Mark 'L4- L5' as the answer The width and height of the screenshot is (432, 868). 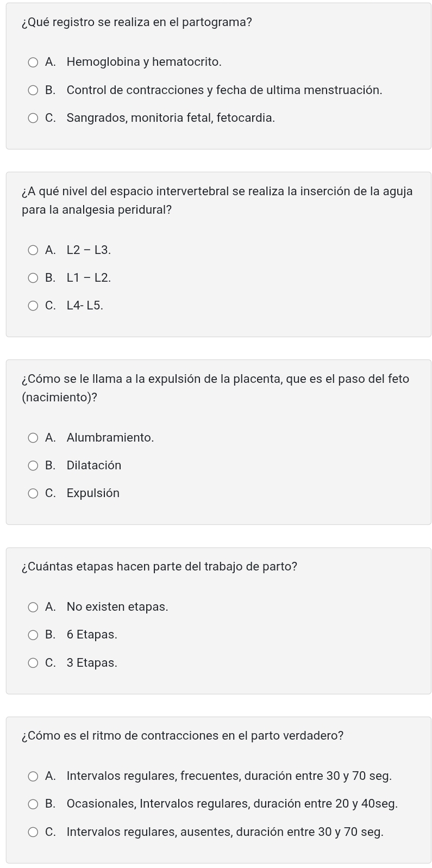pos(34,306)
